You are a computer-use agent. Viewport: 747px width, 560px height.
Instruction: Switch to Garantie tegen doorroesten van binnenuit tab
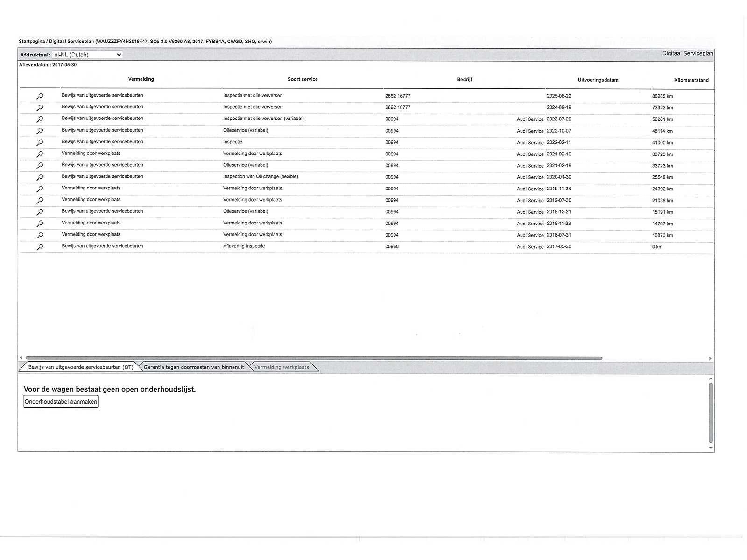[194, 367]
